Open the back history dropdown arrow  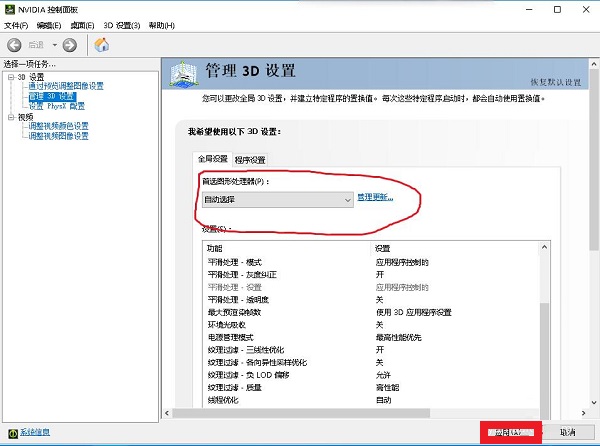tap(55, 45)
